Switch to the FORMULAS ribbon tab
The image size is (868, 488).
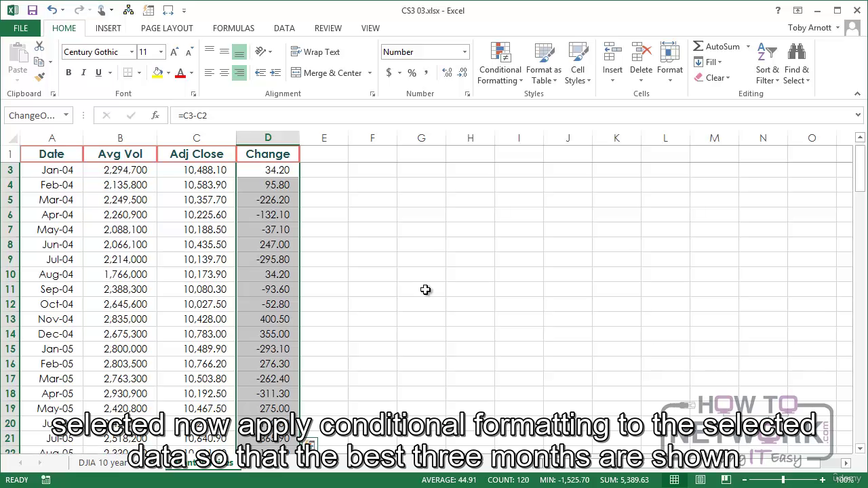point(233,28)
